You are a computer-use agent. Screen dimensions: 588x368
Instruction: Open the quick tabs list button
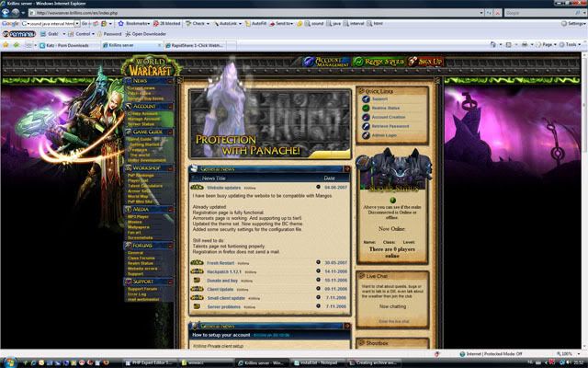click(28, 45)
